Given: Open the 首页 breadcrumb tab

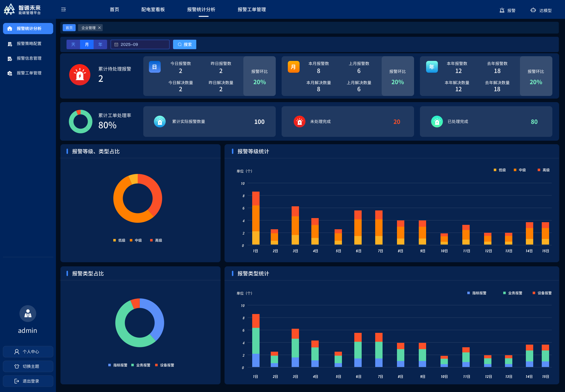Looking at the screenshot, I should [x=69, y=28].
